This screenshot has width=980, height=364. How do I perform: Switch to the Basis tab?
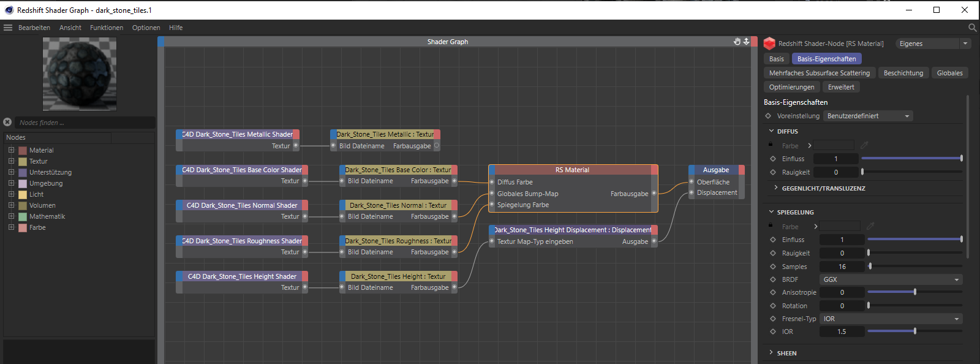click(x=777, y=59)
